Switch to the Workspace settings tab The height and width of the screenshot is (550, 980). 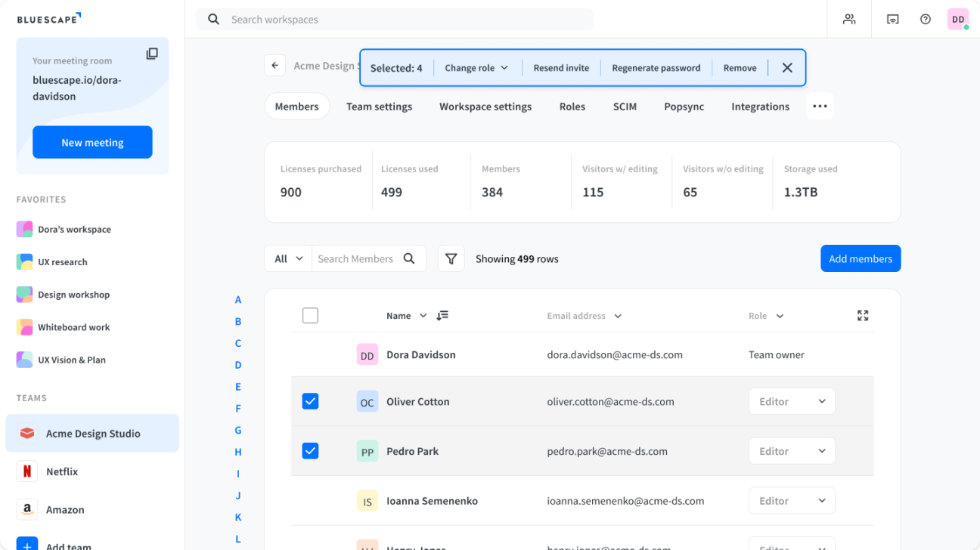point(485,107)
